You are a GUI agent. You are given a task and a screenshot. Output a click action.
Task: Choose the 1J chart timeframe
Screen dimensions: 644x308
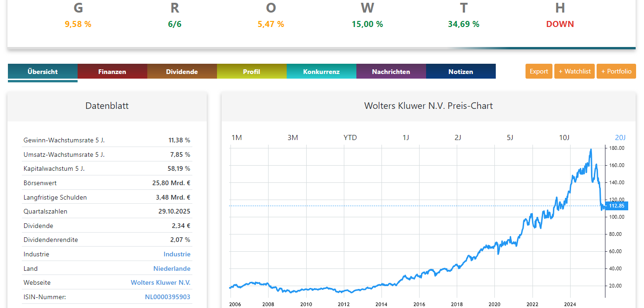(406, 137)
